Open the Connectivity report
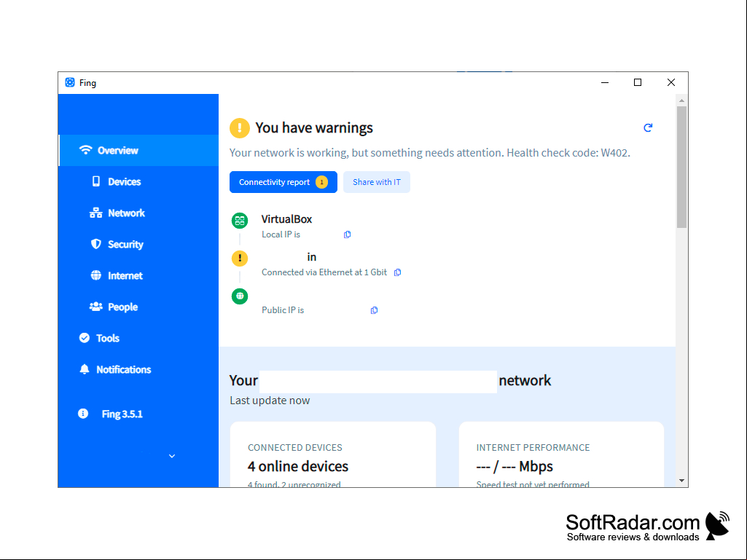 click(x=283, y=182)
